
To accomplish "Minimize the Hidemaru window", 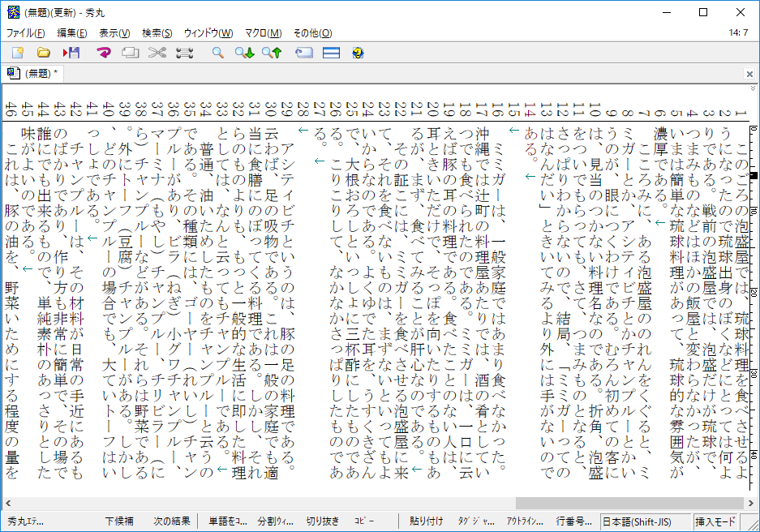I will click(667, 12).
